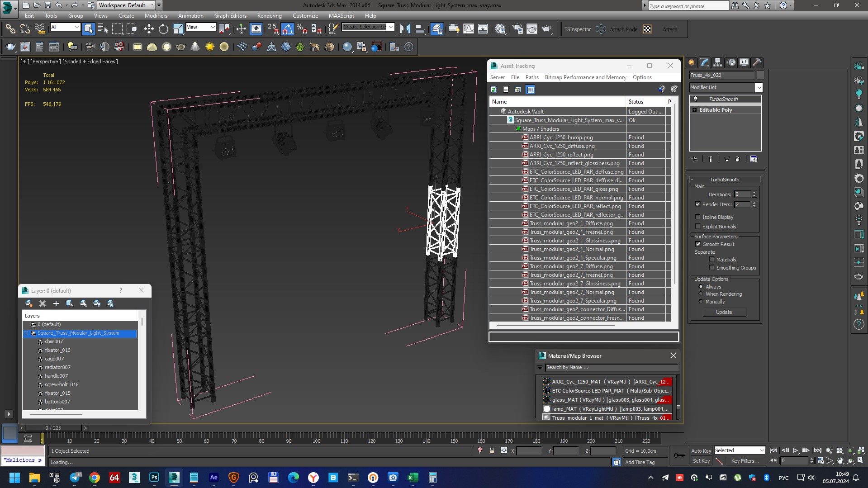Viewport: 868px width, 488px height.
Task: Refresh the Asset Tracking list
Action: (493, 90)
